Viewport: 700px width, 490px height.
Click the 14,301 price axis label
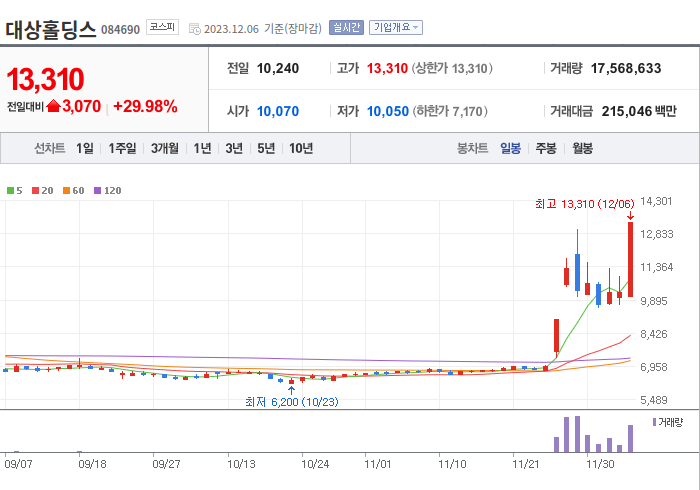click(x=656, y=201)
